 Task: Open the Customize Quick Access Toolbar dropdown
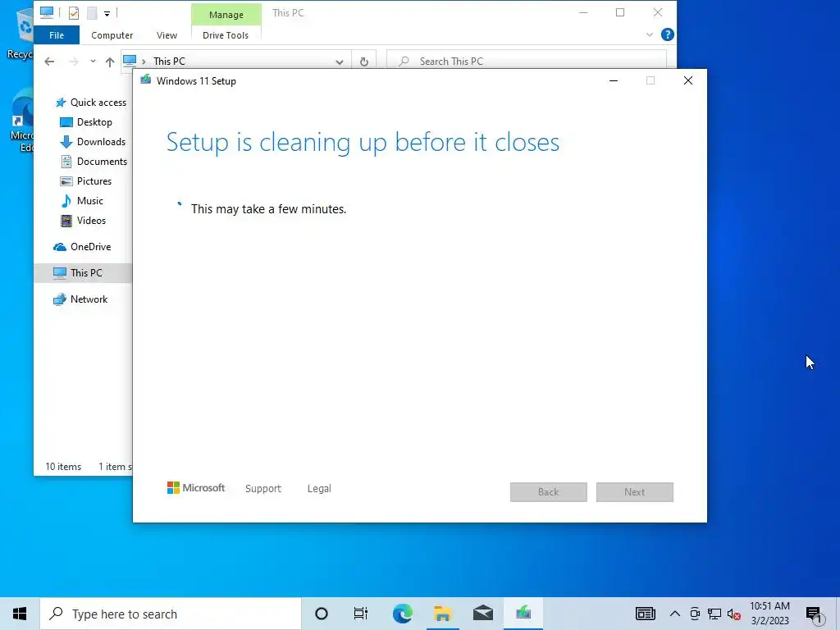click(107, 13)
